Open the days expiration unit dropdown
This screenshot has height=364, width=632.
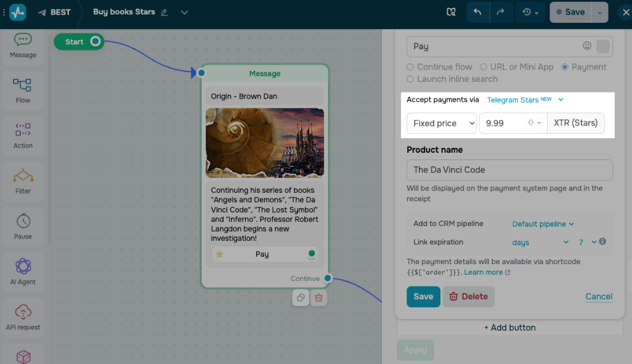tap(540, 242)
